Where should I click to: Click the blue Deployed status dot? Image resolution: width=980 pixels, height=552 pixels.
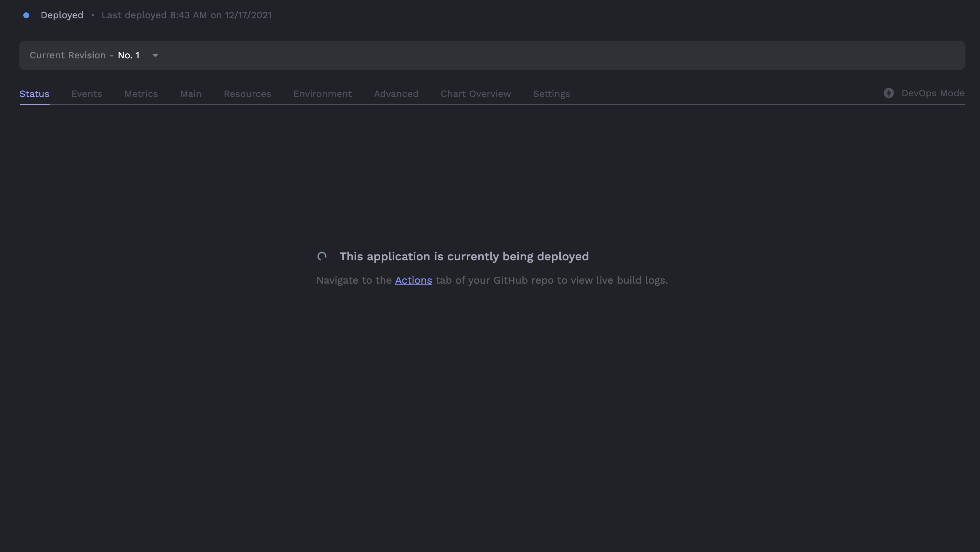pyautogui.click(x=26, y=15)
